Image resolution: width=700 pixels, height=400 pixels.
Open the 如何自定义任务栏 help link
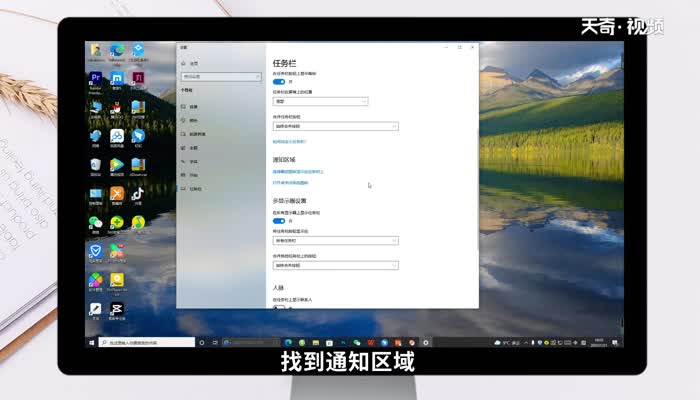coord(289,142)
